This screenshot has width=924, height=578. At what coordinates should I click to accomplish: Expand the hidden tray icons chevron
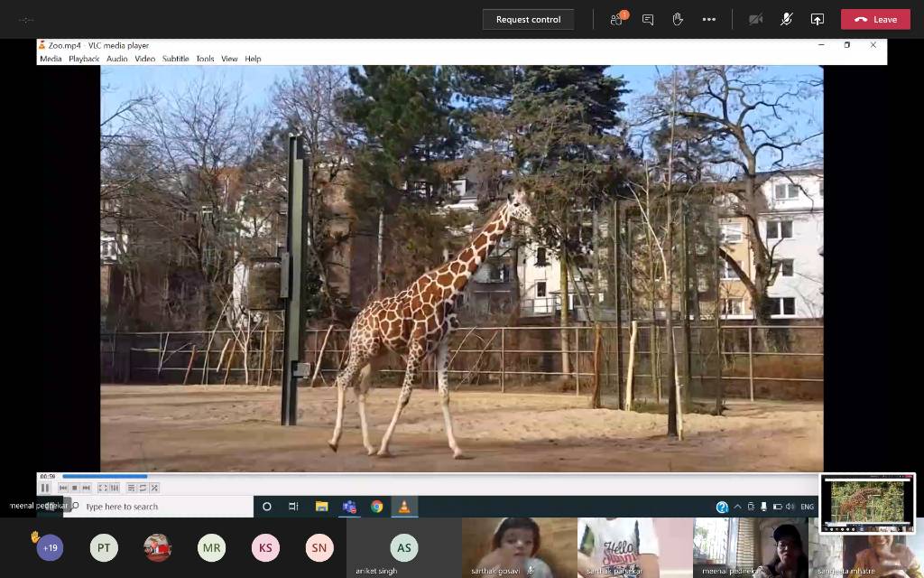(737, 507)
